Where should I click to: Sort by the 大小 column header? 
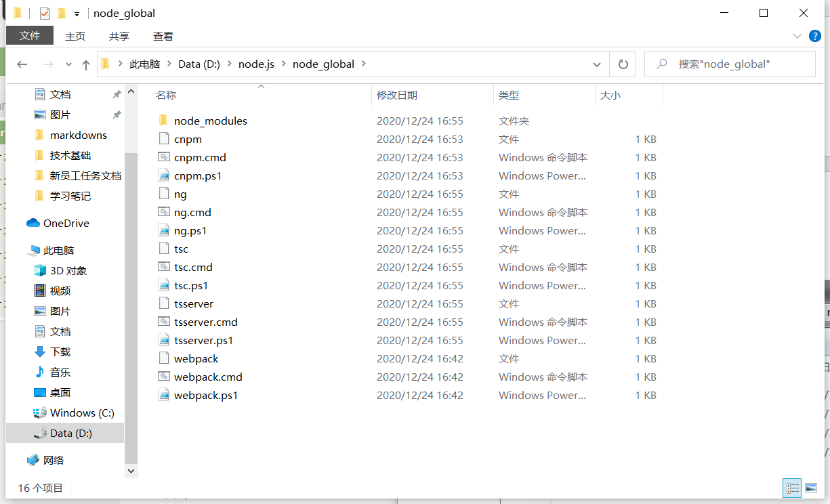click(610, 96)
